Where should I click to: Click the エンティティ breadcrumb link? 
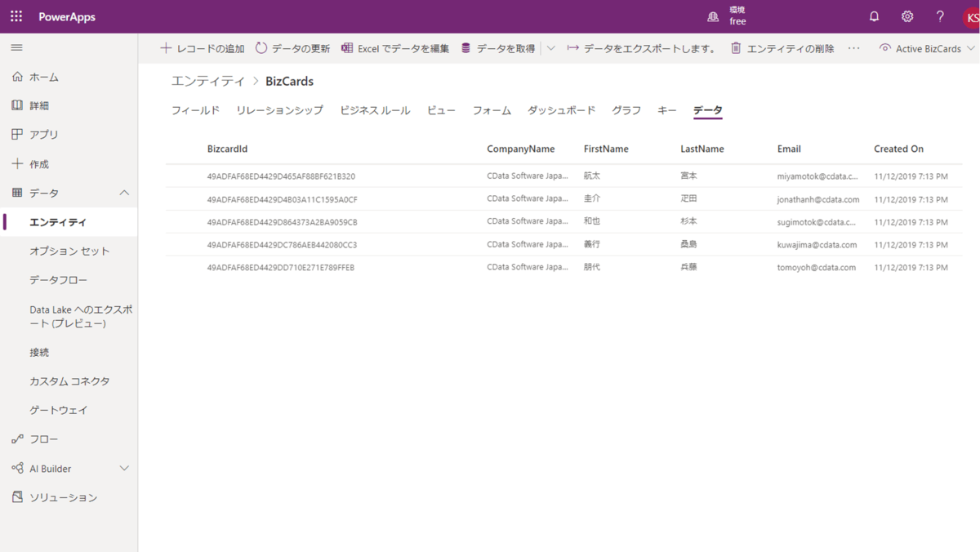pos(207,81)
